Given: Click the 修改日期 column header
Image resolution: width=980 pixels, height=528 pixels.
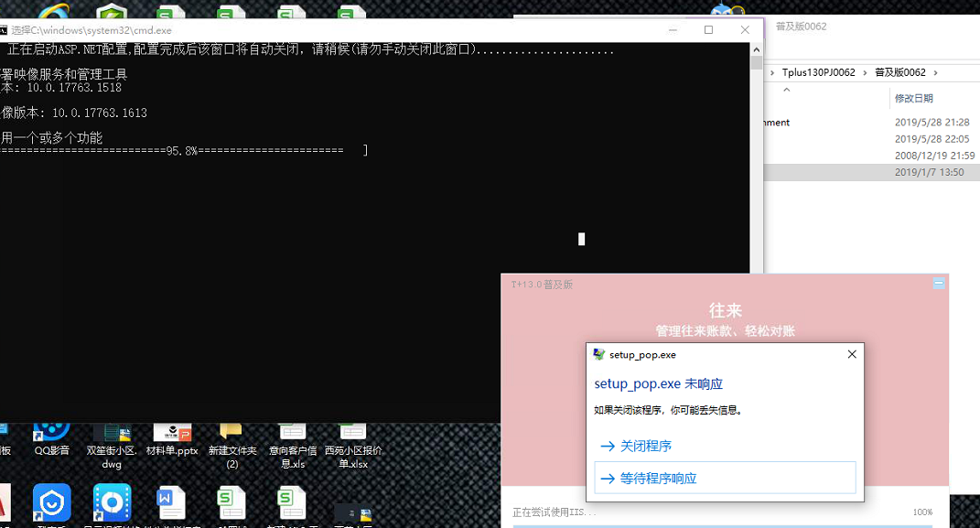Looking at the screenshot, I should (914, 98).
